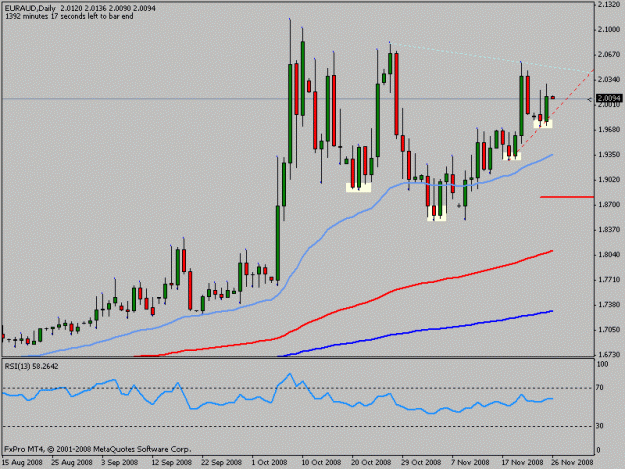
Task: Click the RSI(13) 58.2642 indicator label
Action: pos(31,366)
